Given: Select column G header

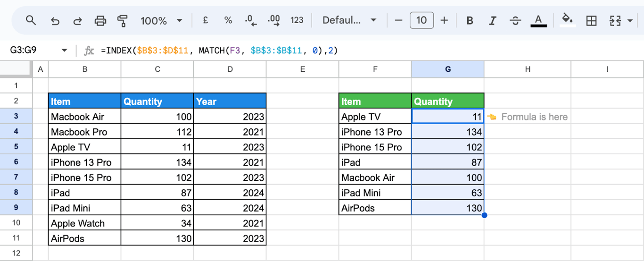Looking at the screenshot, I should coord(448,69).
